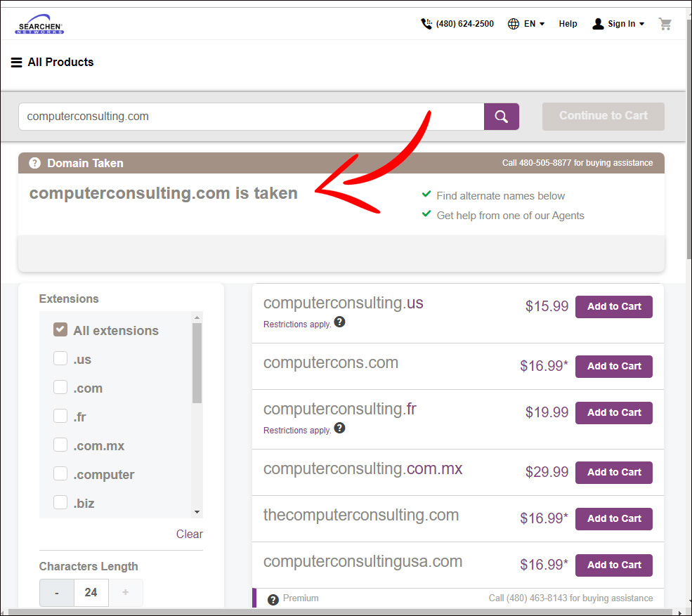
Task: Click the Premium question mark icon
Action: click(x=273, y=600)
